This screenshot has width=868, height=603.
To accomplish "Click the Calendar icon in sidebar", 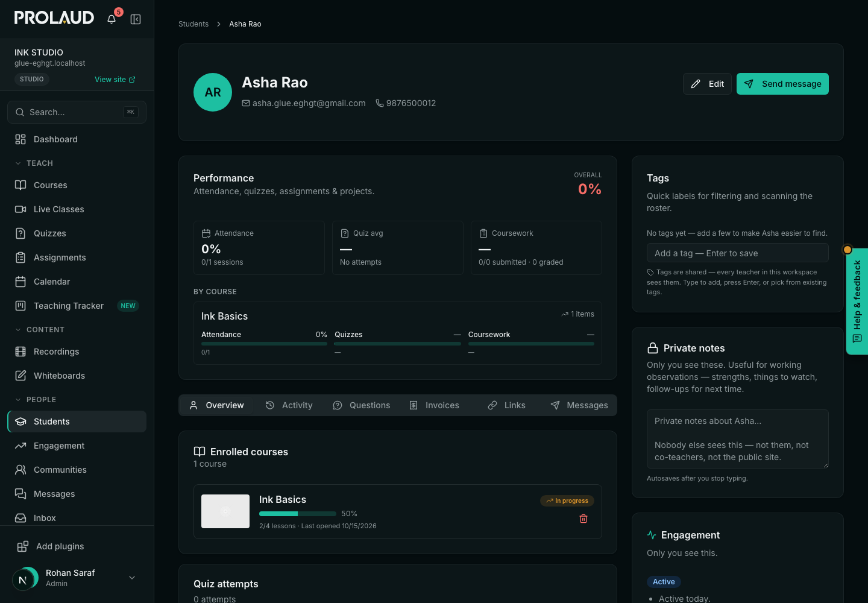I will (x=20, y=282).
